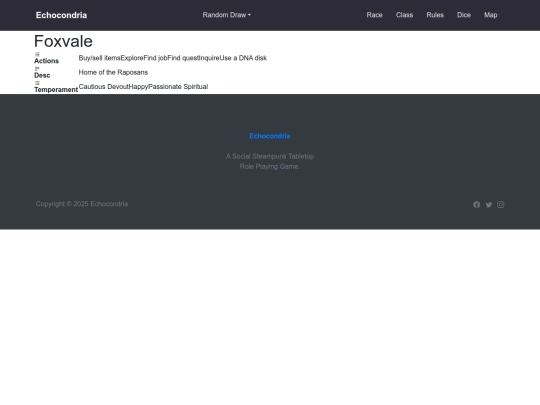Open the Dice page

(464, 15)
